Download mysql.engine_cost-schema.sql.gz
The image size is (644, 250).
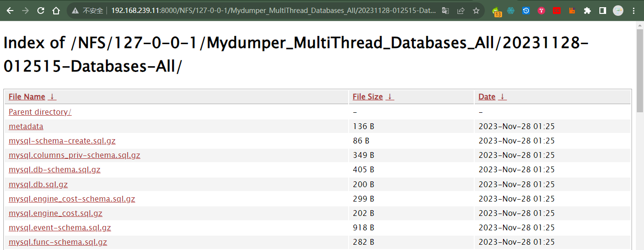click(72, 199)
